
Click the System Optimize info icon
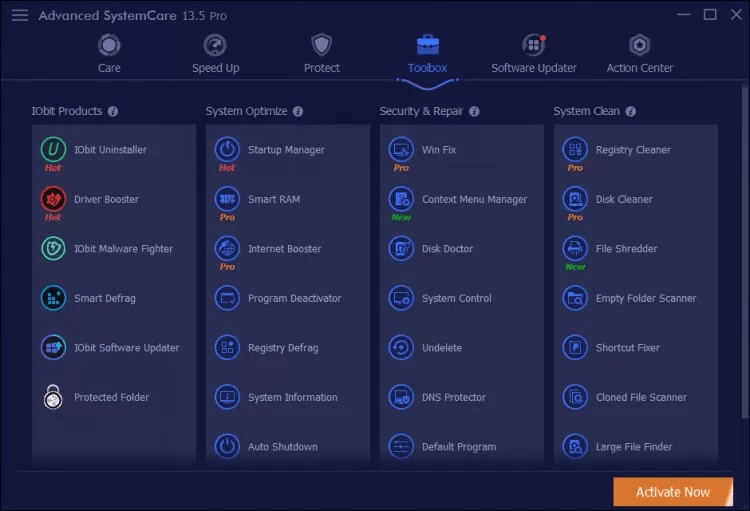(298, 111)
